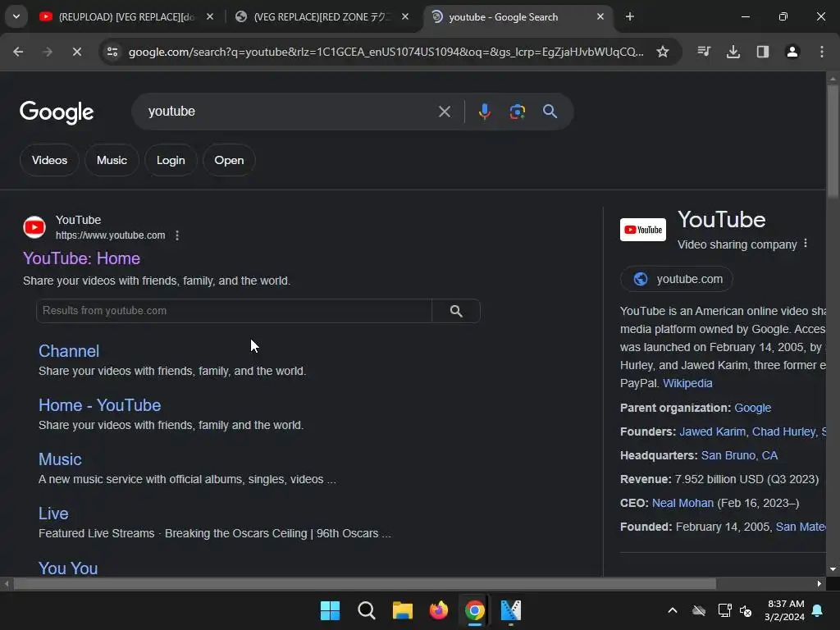
Task: Bookmark this page with the star icon
Action: coord(663,52)
